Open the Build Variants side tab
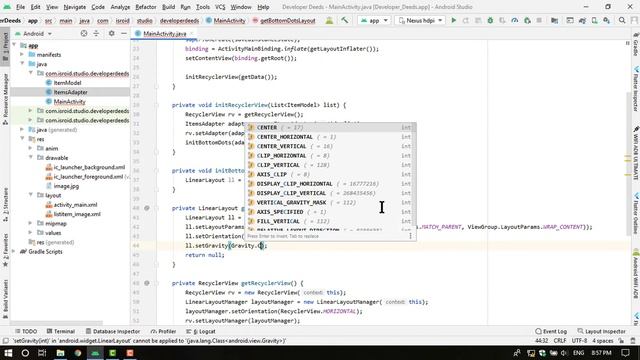 5,299
